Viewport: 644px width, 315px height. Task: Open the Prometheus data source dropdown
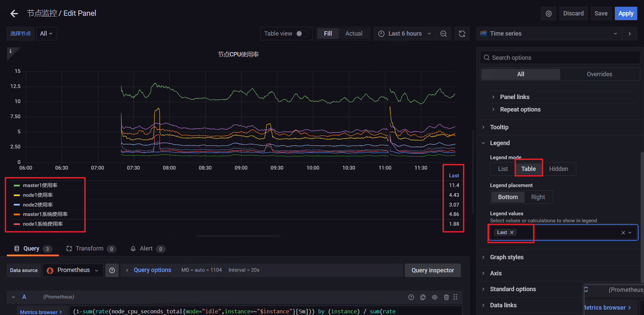pyautogui.click(x=73, y=270)
